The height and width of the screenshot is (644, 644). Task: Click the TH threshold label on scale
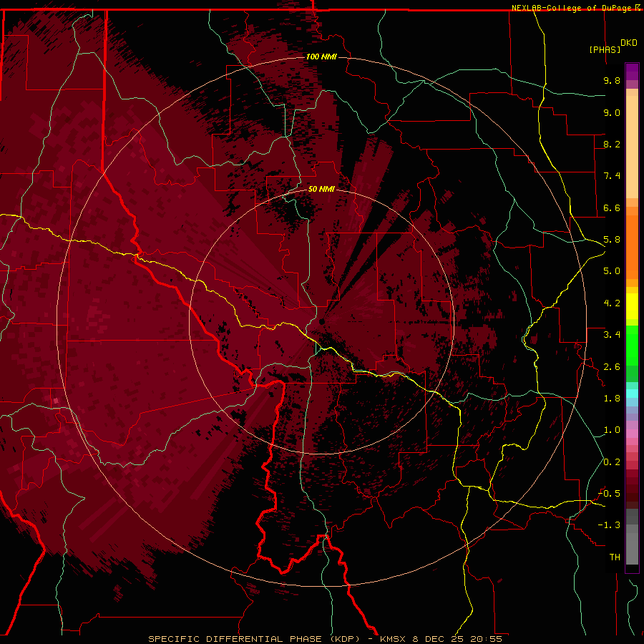pos(615,557)
